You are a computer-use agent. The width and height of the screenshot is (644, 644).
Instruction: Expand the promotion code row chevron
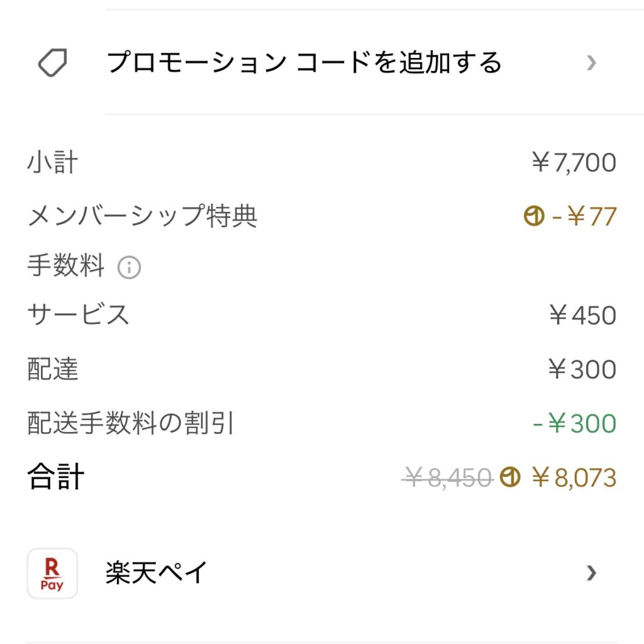(x=591, y=63)
